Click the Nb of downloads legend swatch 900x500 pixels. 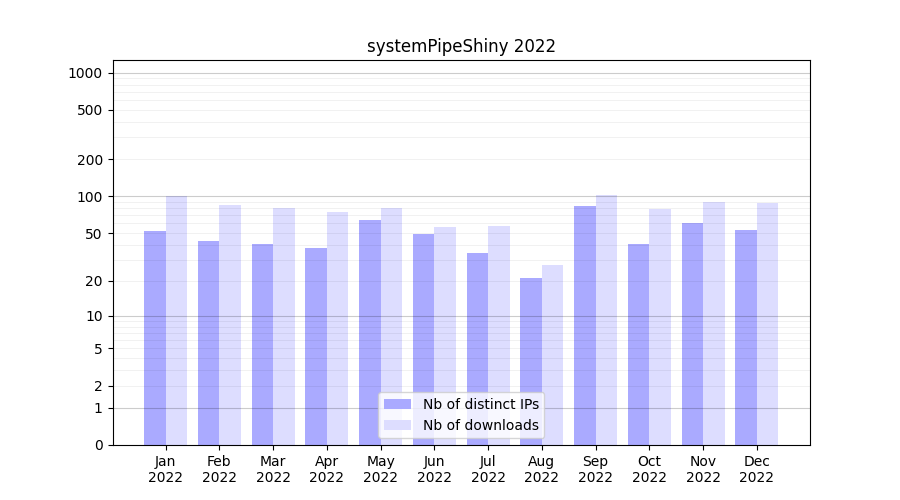pyautogui.click(x=397, y=425)
